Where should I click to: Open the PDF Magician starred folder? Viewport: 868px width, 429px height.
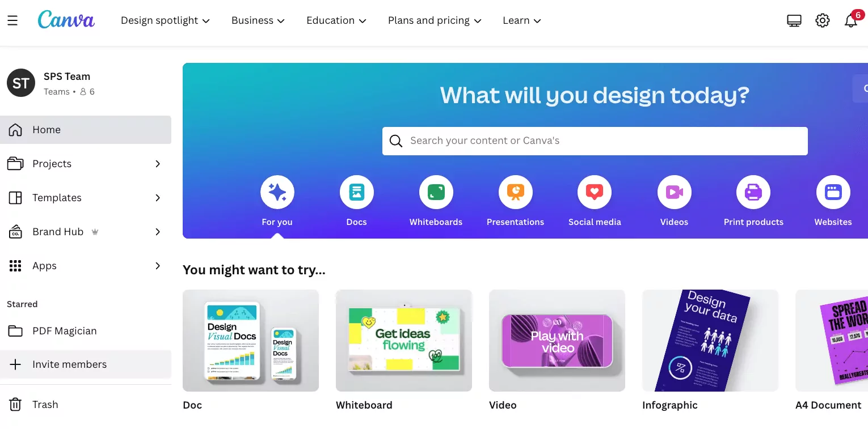pyautogui.click(x=86, y=331)
